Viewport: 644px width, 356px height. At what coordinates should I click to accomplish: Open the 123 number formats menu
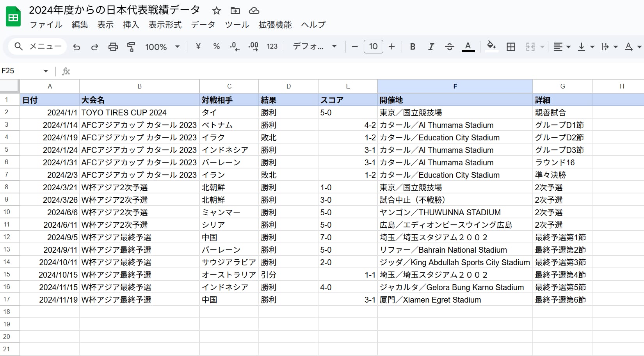[x=272, y=46]
